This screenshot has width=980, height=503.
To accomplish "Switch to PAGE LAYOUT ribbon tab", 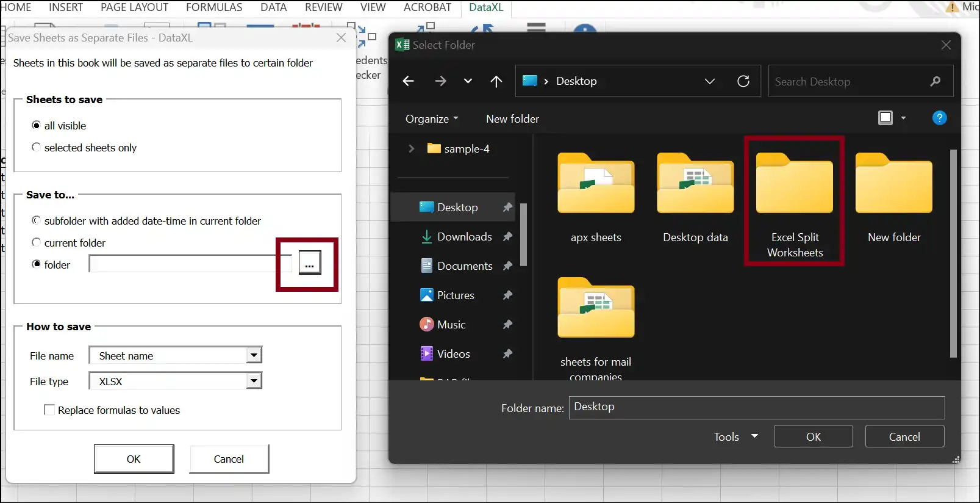I will pyautogui.click(x=134, y=7).
